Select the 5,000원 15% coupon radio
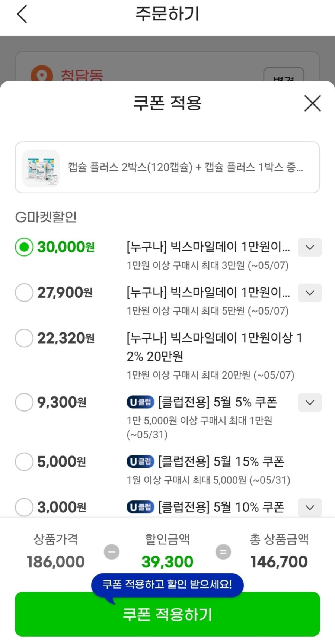 tap(24, 461)
